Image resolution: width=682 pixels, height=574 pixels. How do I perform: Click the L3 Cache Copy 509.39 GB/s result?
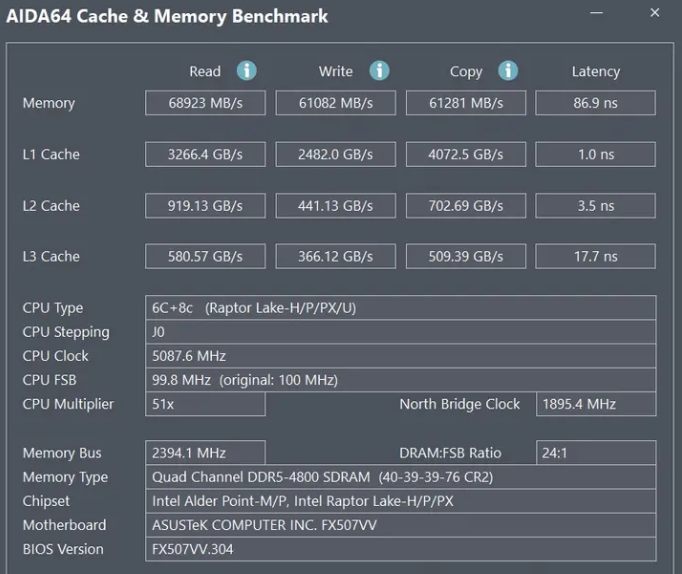[465, 257]
